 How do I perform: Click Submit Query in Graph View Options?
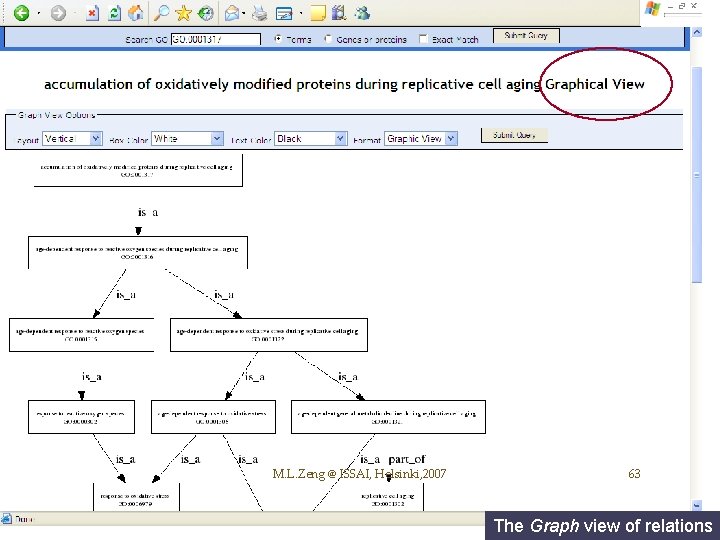point(514,135)
